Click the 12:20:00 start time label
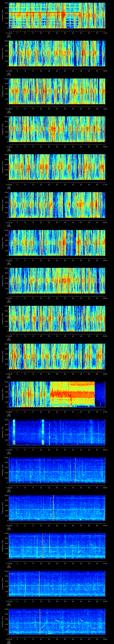Viewport: 114px width, 644px height. coord(9,184)
